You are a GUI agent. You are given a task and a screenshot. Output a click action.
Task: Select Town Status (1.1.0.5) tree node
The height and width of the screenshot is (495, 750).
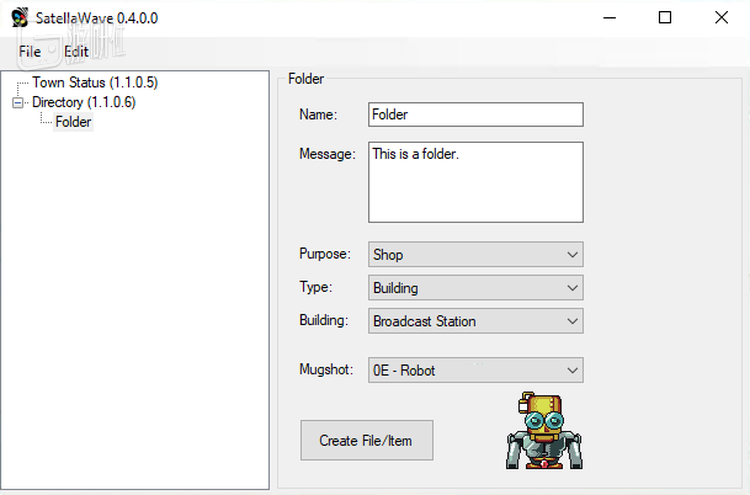coord(95,82)
